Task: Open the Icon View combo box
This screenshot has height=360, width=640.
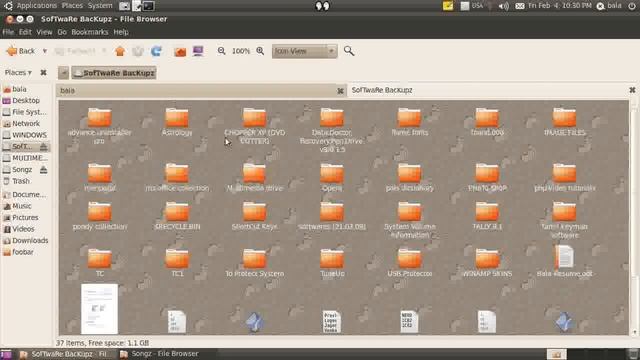Action: tap(304, 51)
